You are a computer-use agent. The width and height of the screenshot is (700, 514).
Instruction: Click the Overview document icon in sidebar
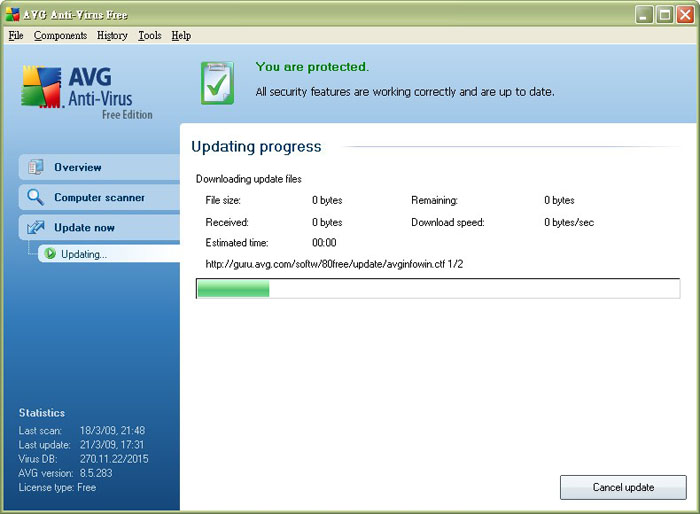36,167
